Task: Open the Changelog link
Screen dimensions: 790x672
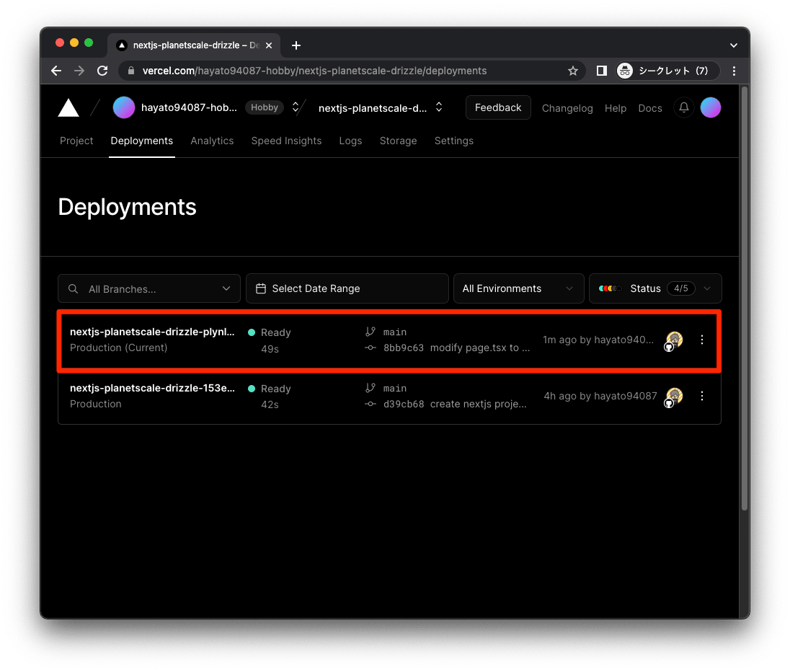Action: [x=567, y=108]
